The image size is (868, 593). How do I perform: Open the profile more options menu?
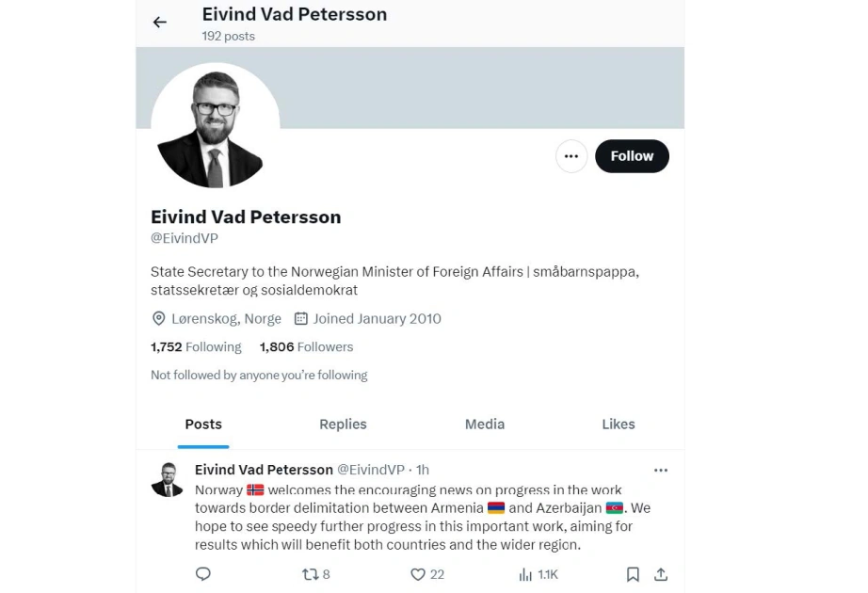(x=571, y=156)
